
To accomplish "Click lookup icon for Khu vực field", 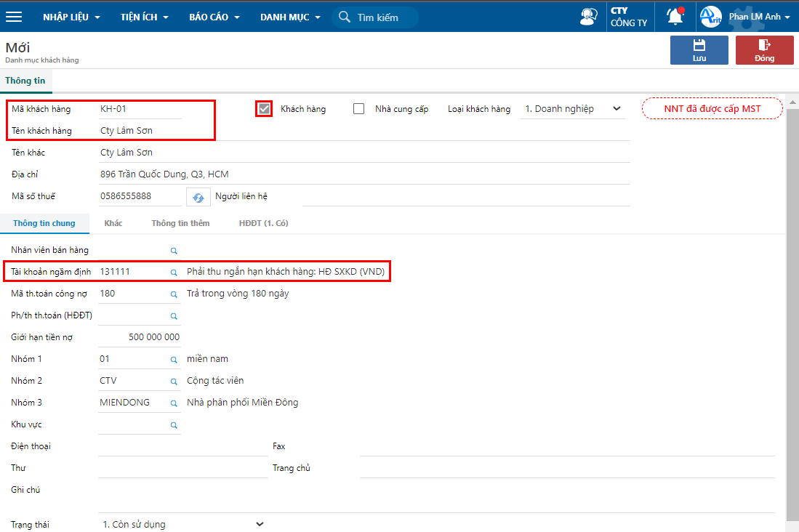I will coord(174,425).
